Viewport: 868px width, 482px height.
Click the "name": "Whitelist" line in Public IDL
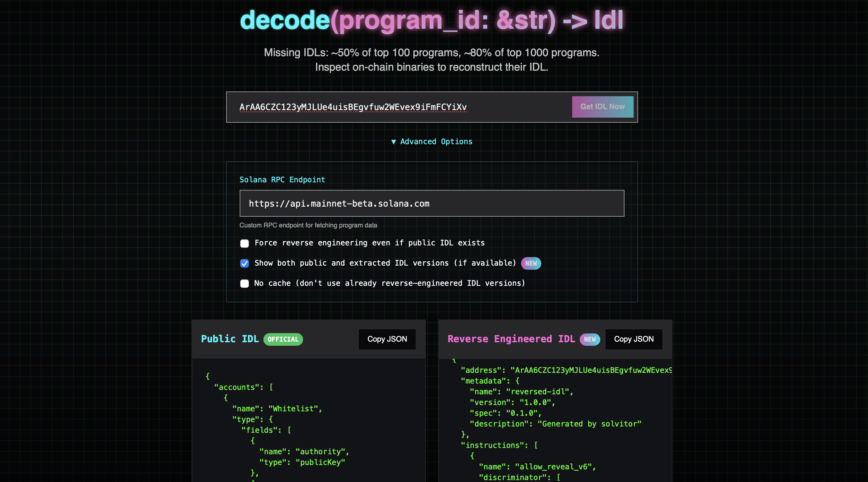point(277,409)
